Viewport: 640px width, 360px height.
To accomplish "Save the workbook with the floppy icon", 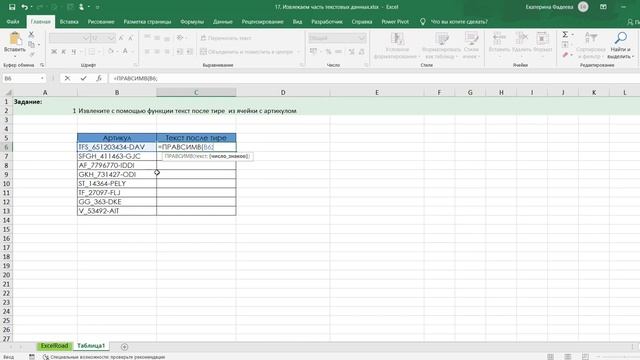I will point(12,7).
